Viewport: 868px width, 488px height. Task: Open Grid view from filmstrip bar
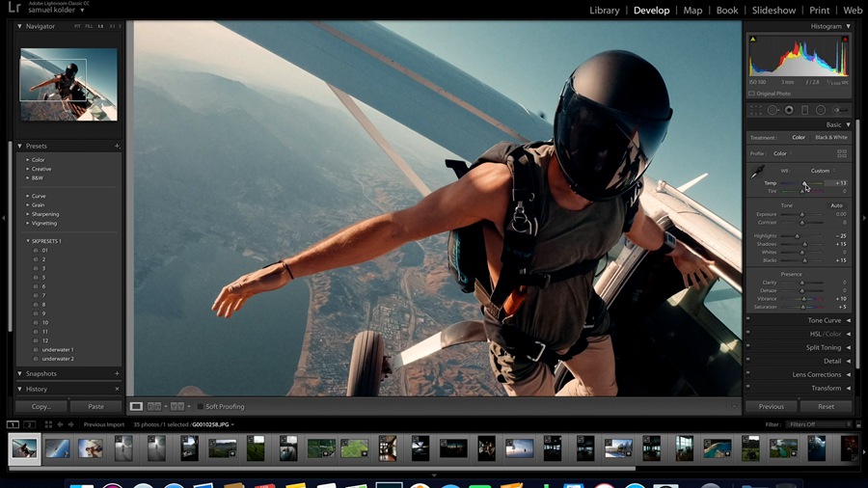48,424
